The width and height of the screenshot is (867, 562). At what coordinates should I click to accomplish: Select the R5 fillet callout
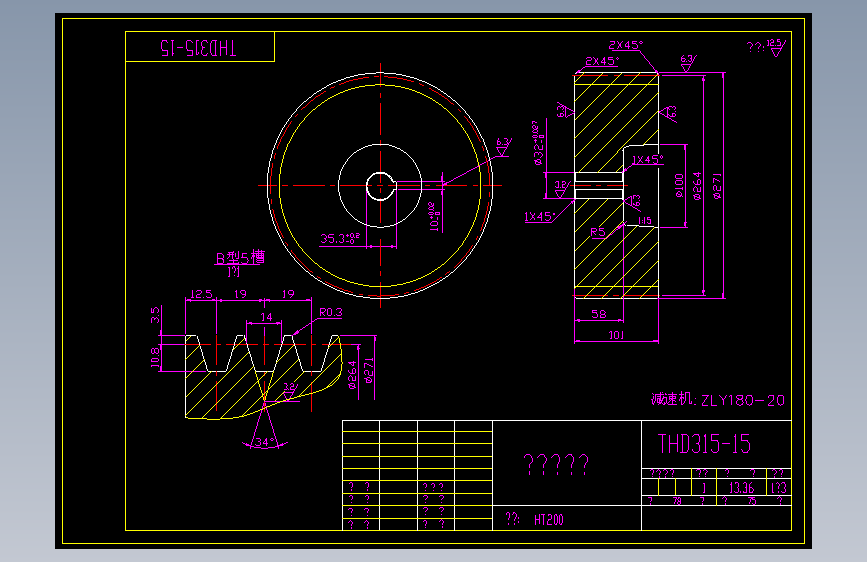598,232
